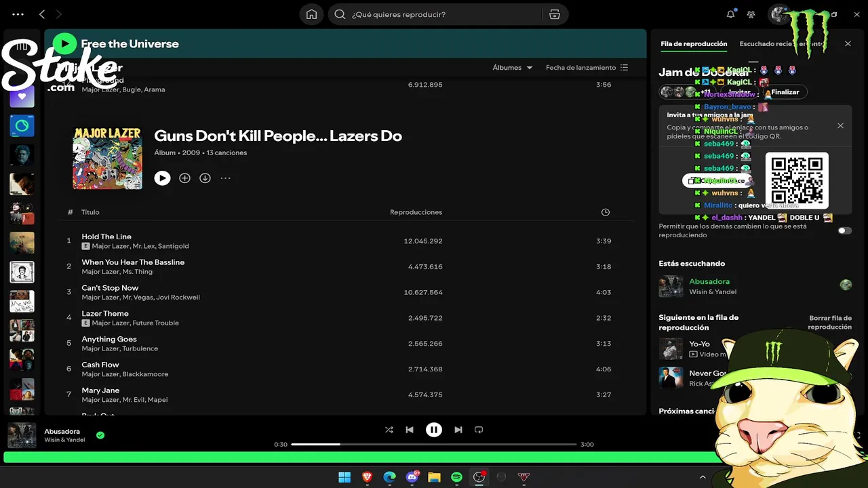The width and height of the screenshot is (868, 488).
Task: Open File Explorer from taskbar
Action: 434,477
